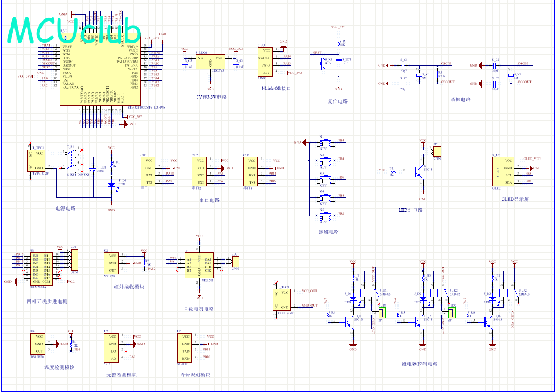Select the DS18B20 temperature sensor block
This screenshot has width=556, height=392.
point(38,344)
